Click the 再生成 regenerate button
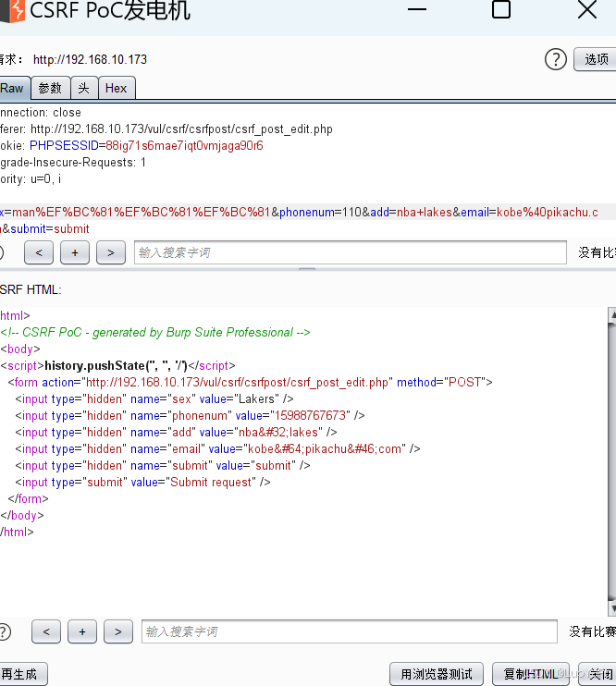 22,674
